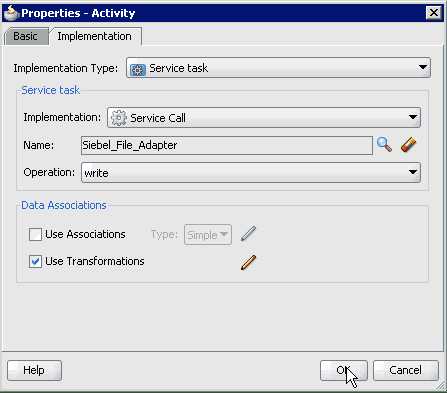
Task: Click the magnifier browse icon beside Name
Action: 384,145
